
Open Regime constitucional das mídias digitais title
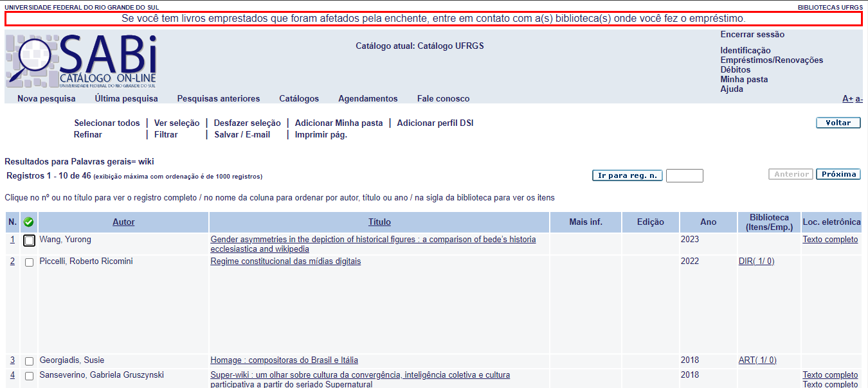pyautogui.click(x=285, y=261)
